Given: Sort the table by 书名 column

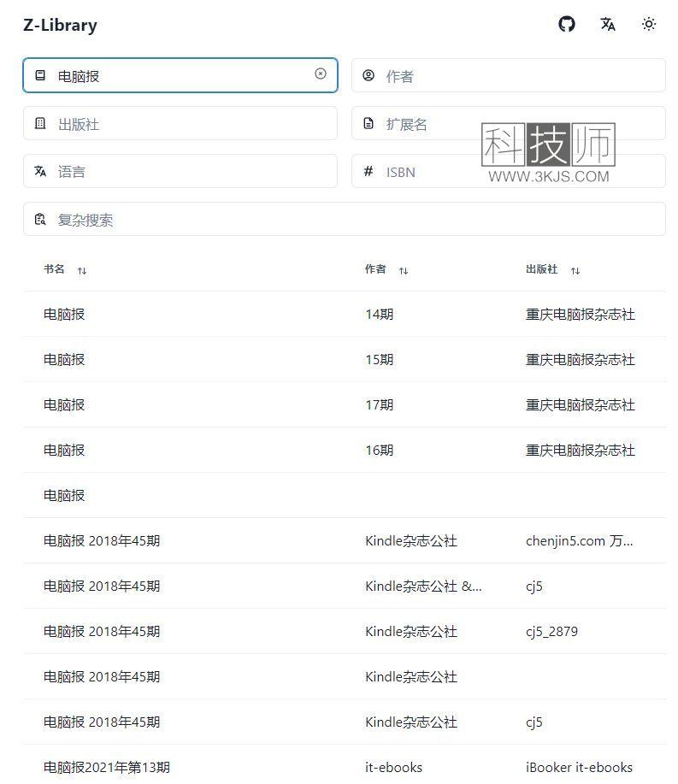Looking at the screenshot, I should [x=82, y=271].
